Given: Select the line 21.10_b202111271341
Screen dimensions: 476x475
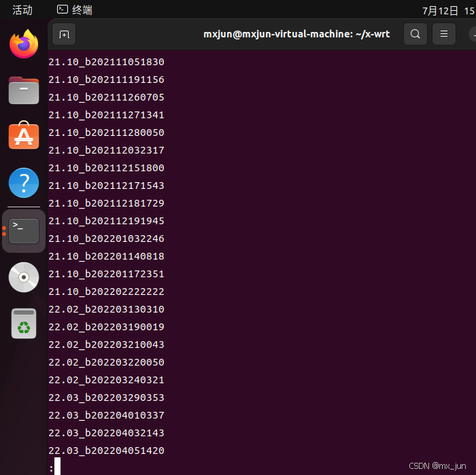Looking at the screenshot, I should click(x=106, y=115).
